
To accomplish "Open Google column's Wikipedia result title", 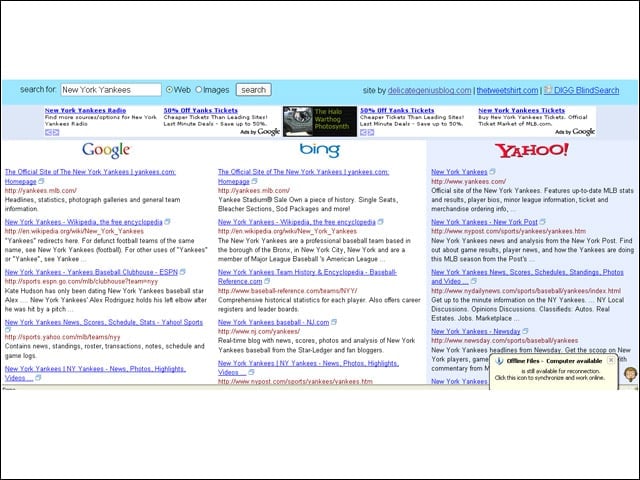I will pyautogui.click(x=84, y=222).
